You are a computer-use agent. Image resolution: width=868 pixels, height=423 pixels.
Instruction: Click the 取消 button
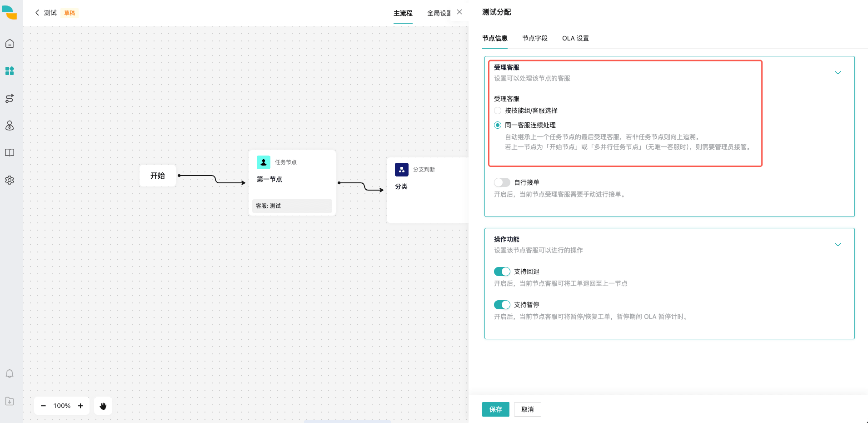pos(528,409)
